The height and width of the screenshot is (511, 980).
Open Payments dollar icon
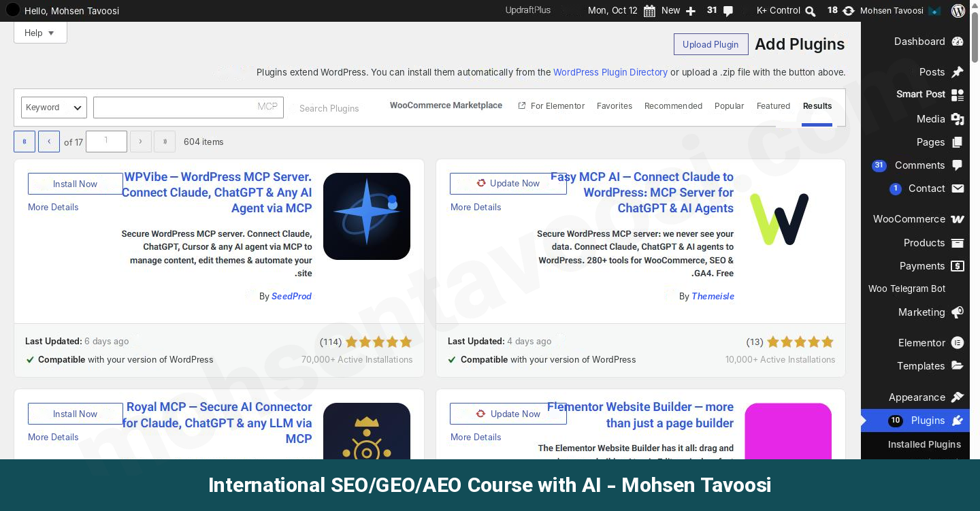point(958,266)
